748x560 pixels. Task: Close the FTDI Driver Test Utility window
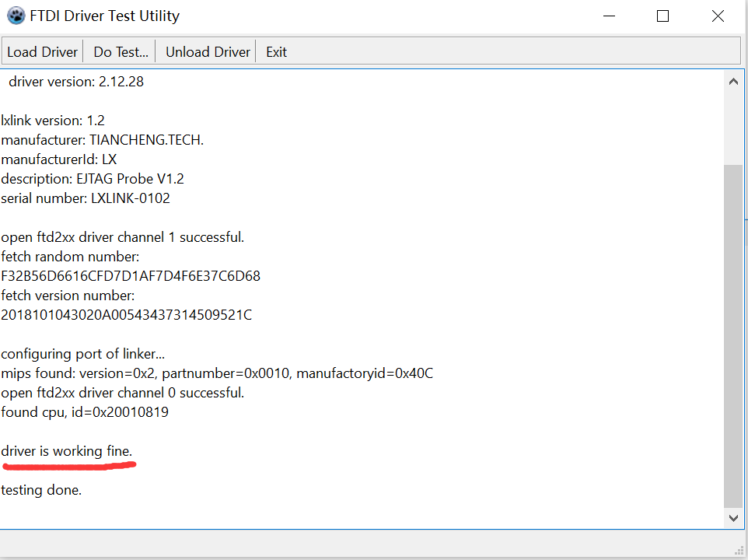tap(718, 16)
